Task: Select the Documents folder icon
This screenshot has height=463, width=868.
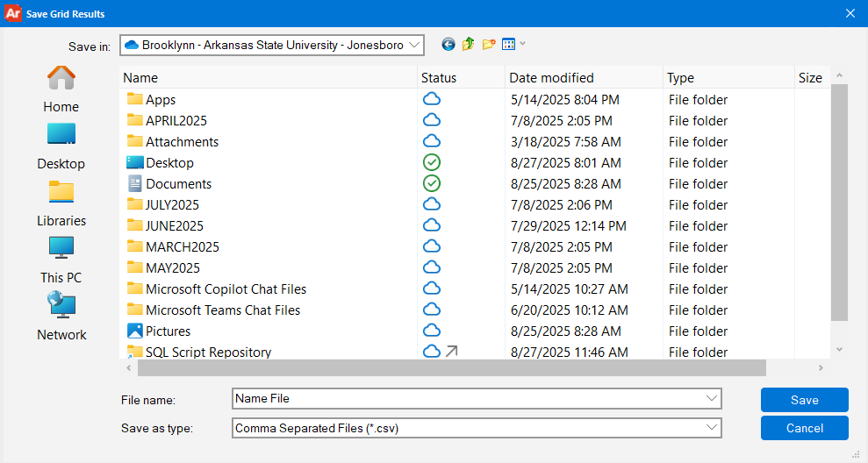Action: (134, 183)
